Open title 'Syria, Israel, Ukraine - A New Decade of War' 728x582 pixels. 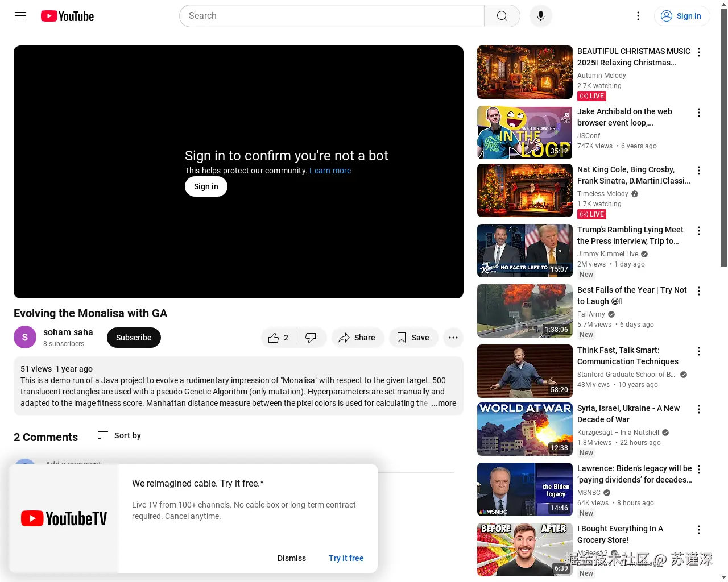pyautogui.click(x=628, y=414)
